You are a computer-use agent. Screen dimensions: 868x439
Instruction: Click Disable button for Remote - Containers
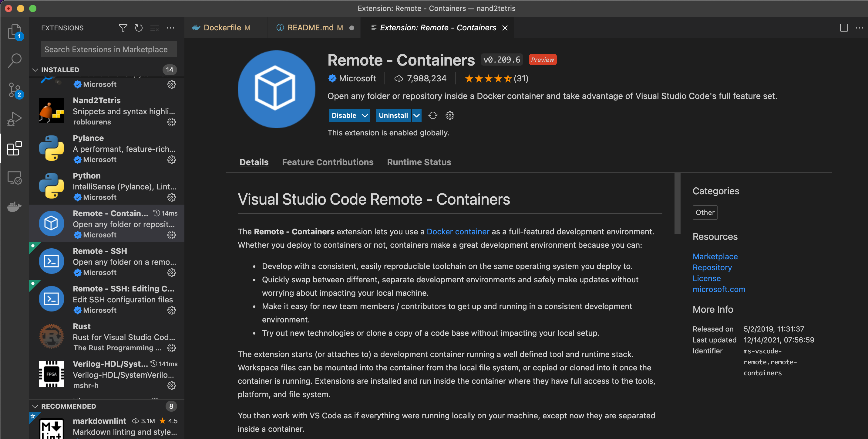coord(343,115)
